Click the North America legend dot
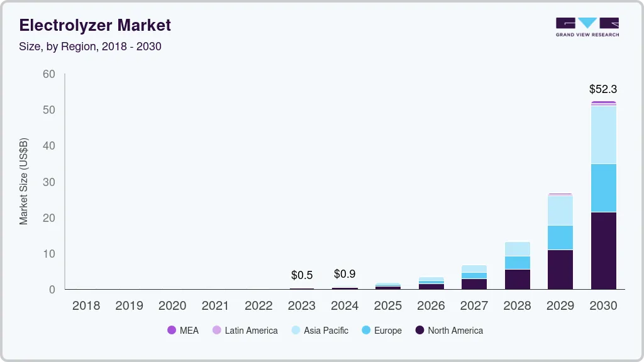This screenshot has height=362, width=644. click(x=419, y=331)
